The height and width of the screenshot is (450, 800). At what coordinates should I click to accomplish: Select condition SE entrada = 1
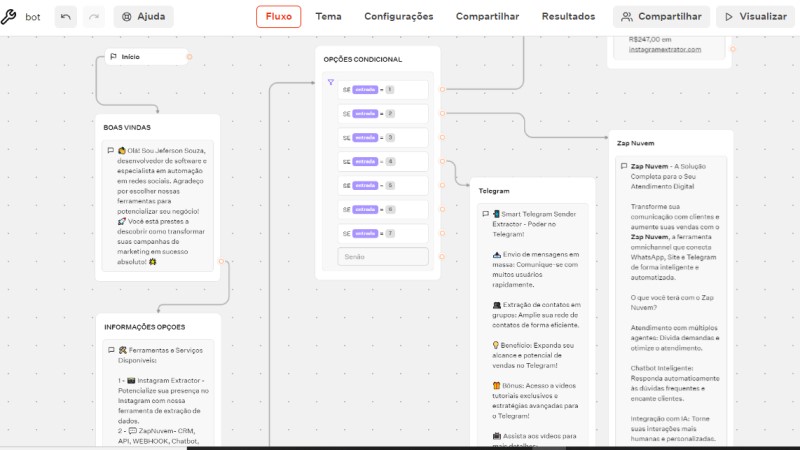pyautogui.click(x=383, y=90)
